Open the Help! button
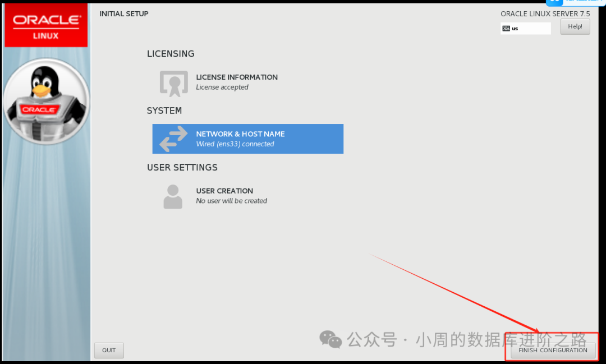This screenshot has height=364, width=606. pyautogui.click(x=575, y=27)
